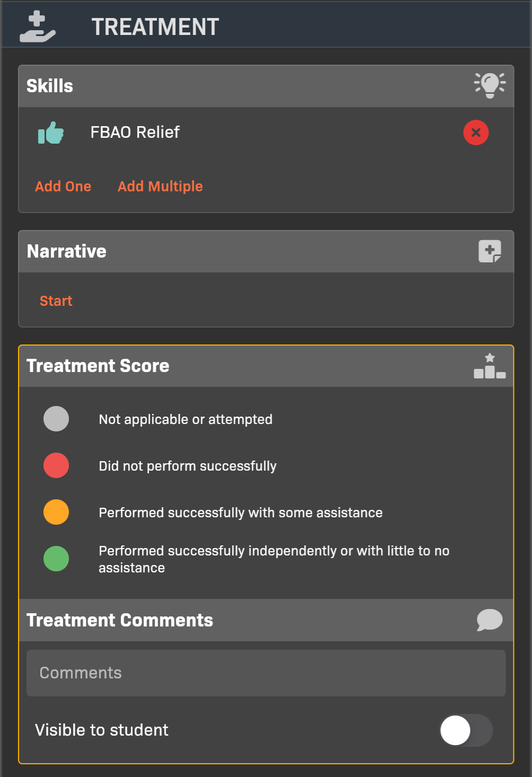Click the Skills section header
Viewport: 532px width, 777px height.
pyautogui.click(x=50, y=86)
